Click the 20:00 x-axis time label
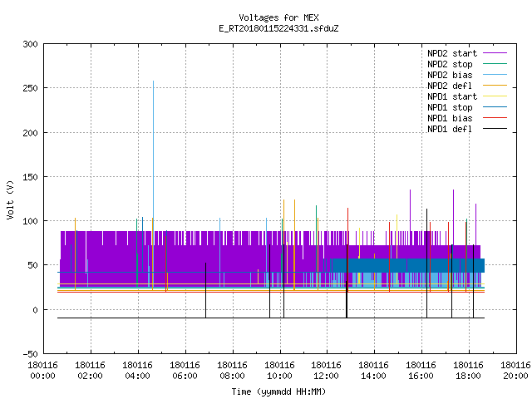 pos(515,376)
